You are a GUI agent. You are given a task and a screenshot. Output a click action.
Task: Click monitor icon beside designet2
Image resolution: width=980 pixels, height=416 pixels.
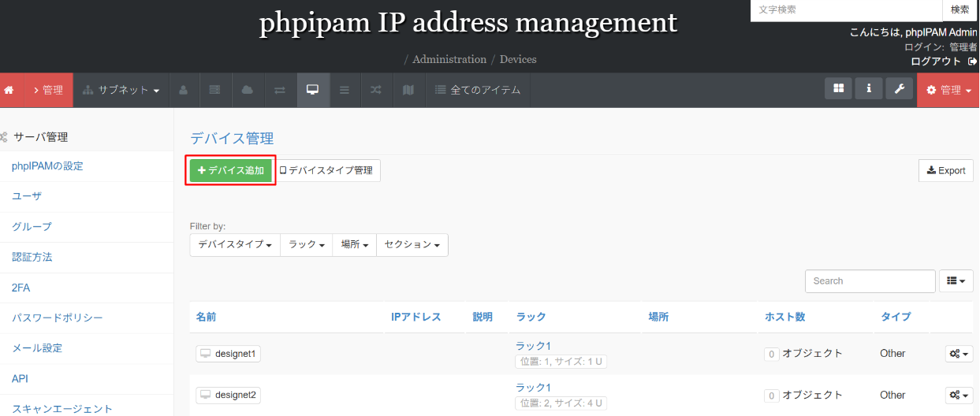coord(206,395)
